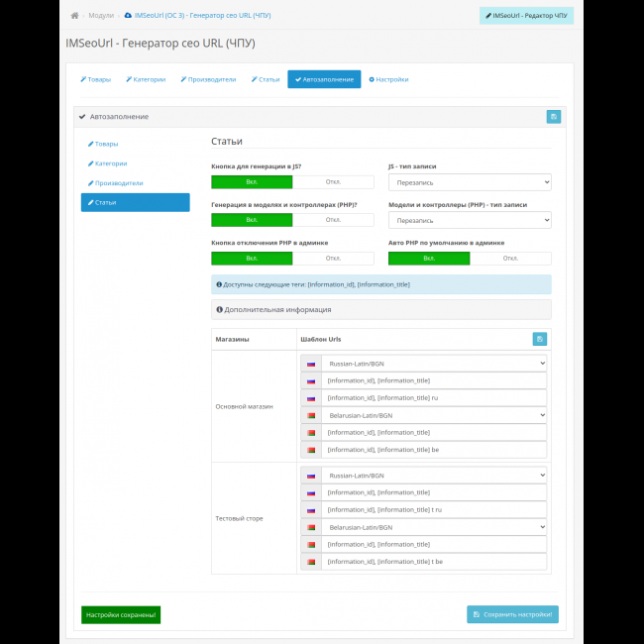Screen dimensions: 644x644
Task: Click the template field ending with 't ru'
Action: (434, 510)
